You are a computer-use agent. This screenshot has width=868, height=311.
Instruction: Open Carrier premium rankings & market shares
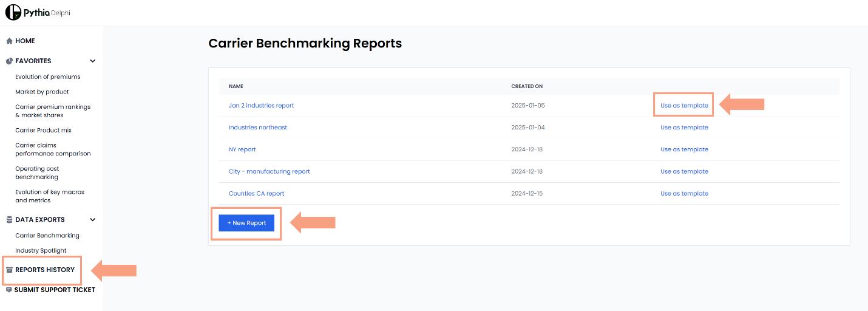pyautogui.click(x=53, y=111)
